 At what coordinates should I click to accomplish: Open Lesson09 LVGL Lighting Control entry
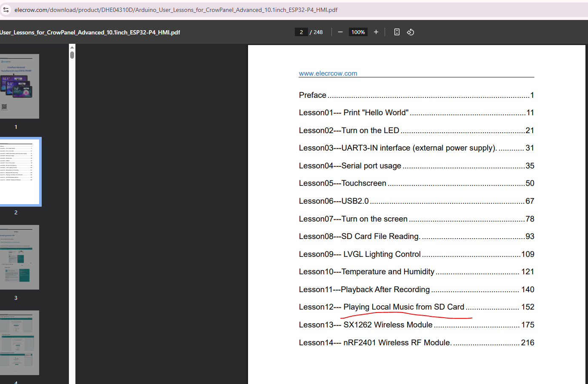tap(360, 254)
